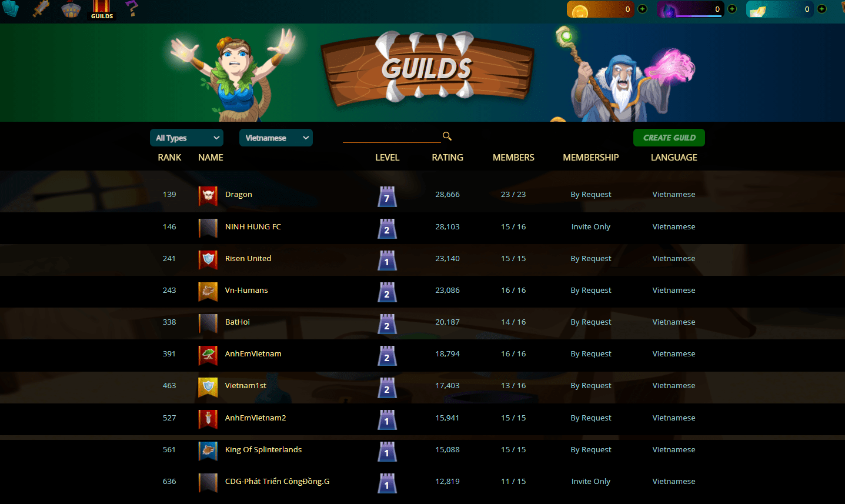Click the Create Guild button
Viewport: 845px width, 504px height.
click(x=669, y=138)
